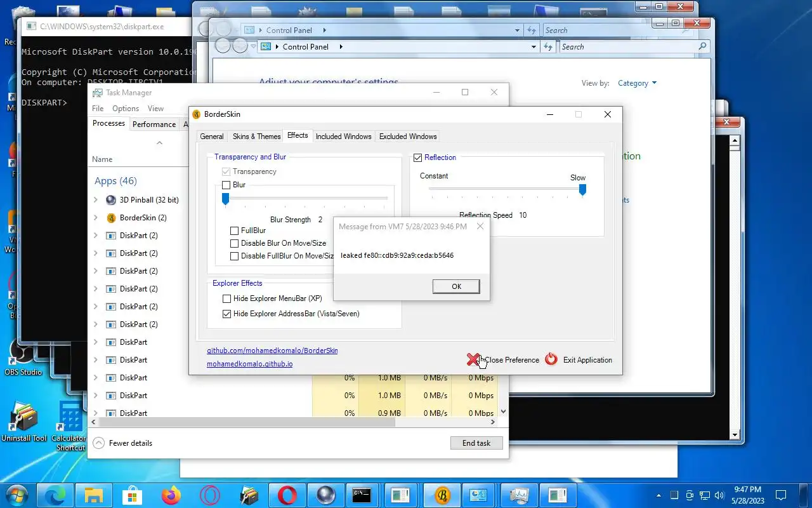The height and width of the screenshot is (508, 812).
Task: Enable the Blur checkbox
Action: click(x=226, y=185)
